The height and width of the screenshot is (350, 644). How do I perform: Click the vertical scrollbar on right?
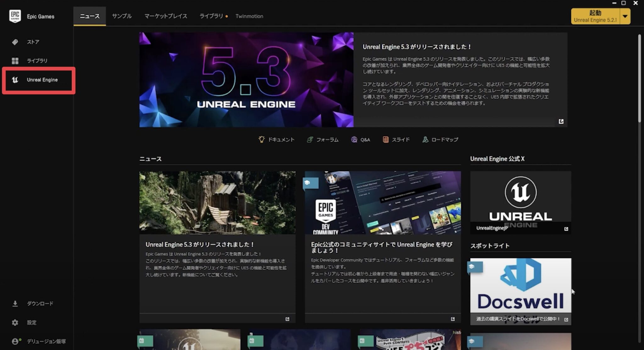639,79
